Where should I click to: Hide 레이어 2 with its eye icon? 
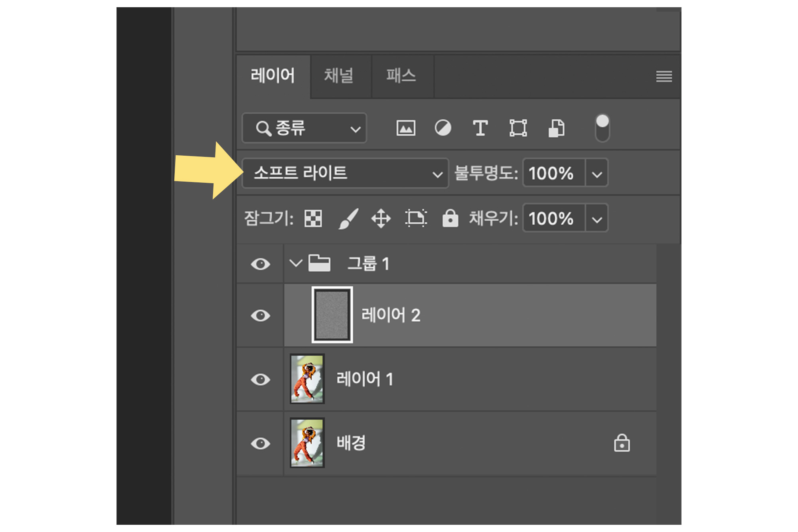pyautogui.click(x=261, y=316)
